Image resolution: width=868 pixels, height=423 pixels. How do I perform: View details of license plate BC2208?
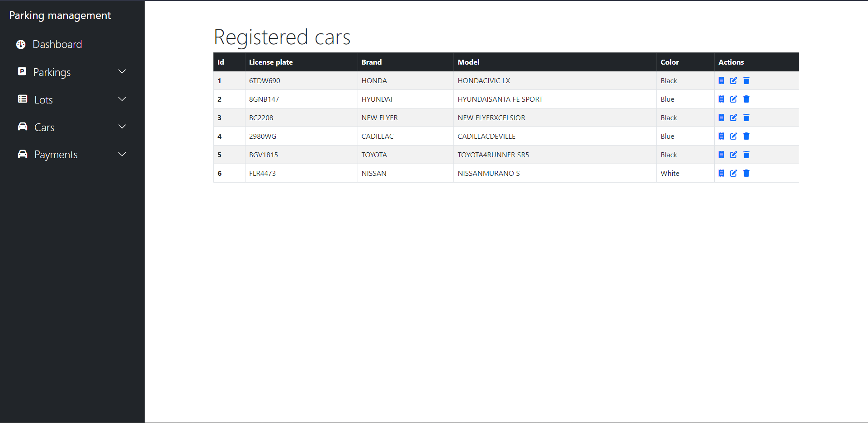point(721,117)
